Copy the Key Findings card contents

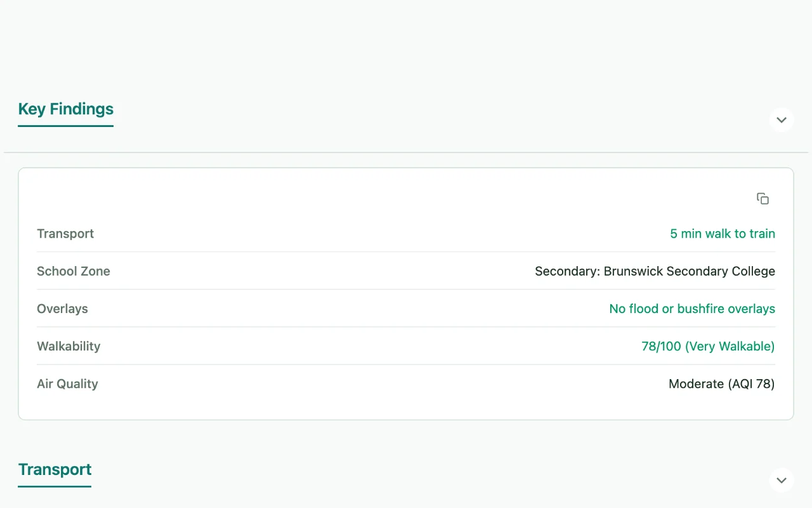(x=763, y=199)
